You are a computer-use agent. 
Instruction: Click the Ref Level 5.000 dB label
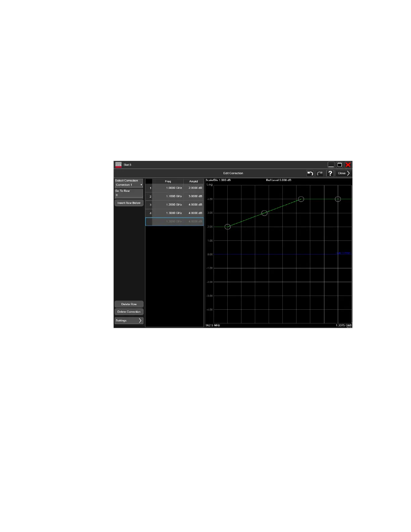(279, 180)
